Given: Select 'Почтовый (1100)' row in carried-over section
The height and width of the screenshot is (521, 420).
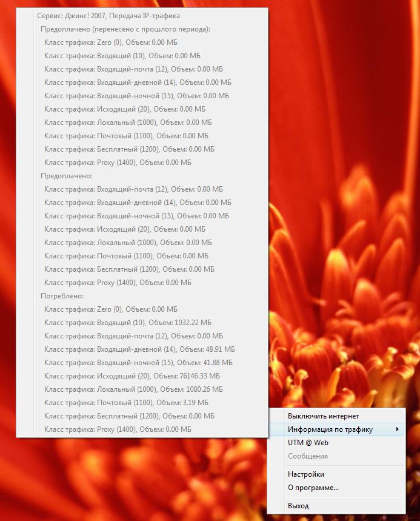Looking at the screenshot, I should coord(142,136).
